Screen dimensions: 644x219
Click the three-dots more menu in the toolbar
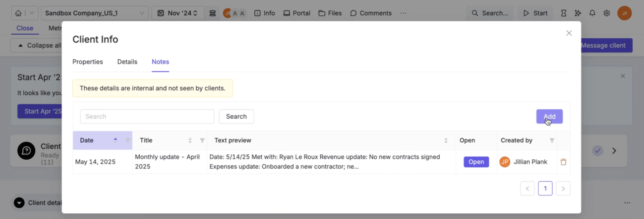pos(403,13)
